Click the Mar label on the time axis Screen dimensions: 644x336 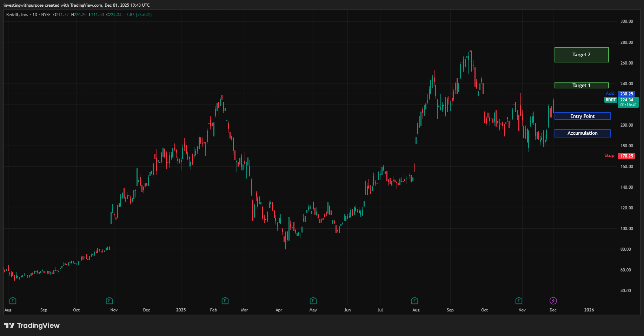click(245, 310)
